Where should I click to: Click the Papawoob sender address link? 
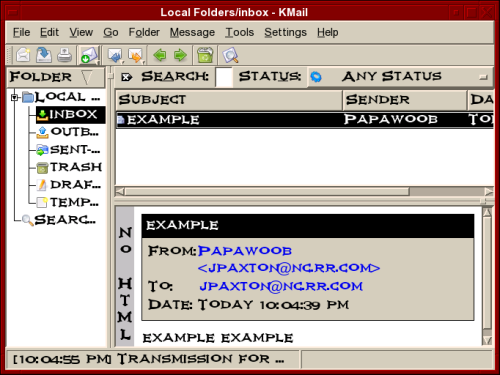(289, 259)
